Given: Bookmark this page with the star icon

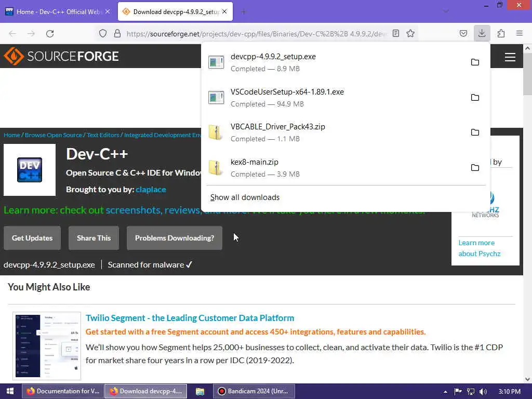Looking at the screenshot, I should point(410,33).
